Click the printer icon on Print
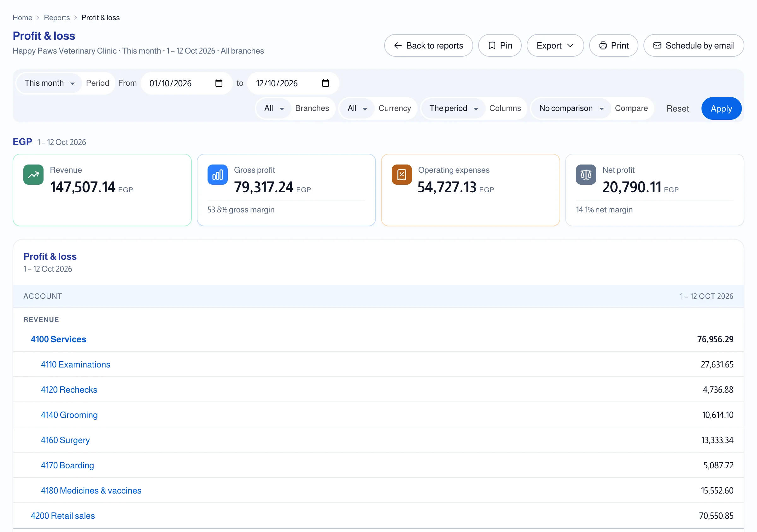This screenshot has height=532, width=757. (603, 45)
